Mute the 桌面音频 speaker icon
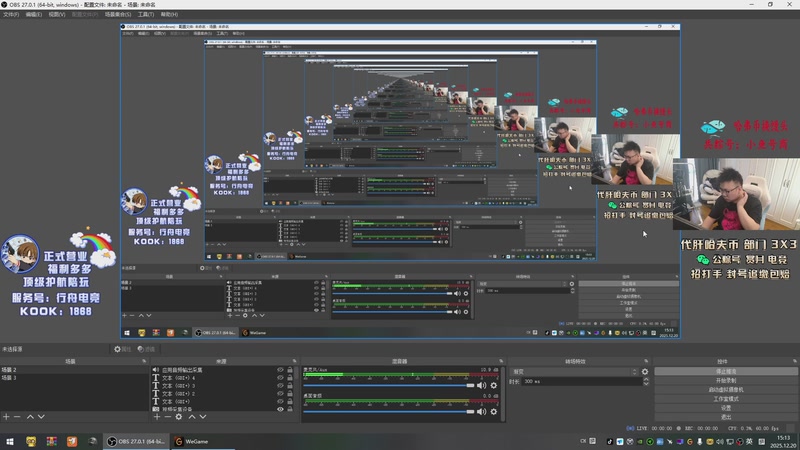This screenshot has height=450, width=800. [x=481, y=411]
